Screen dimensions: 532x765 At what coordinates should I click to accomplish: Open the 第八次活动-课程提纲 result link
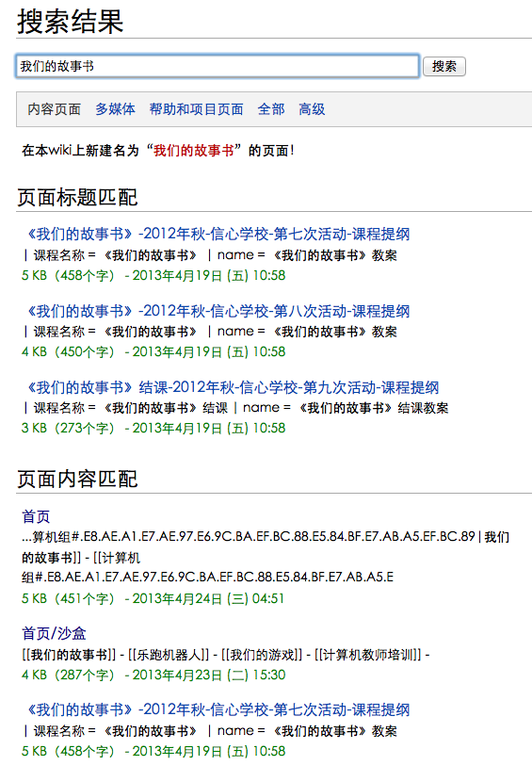[x=216, y=311]
